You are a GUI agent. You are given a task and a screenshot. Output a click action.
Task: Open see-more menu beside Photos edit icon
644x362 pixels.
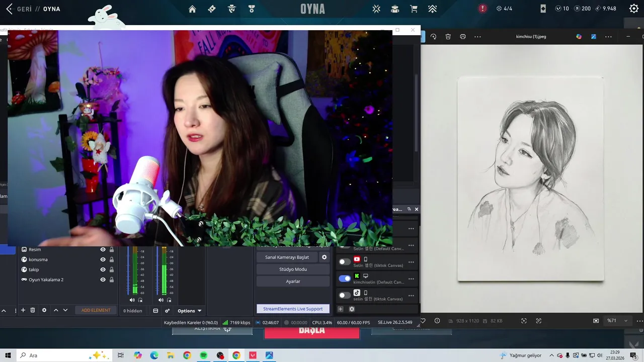click(x=608, y=37)
